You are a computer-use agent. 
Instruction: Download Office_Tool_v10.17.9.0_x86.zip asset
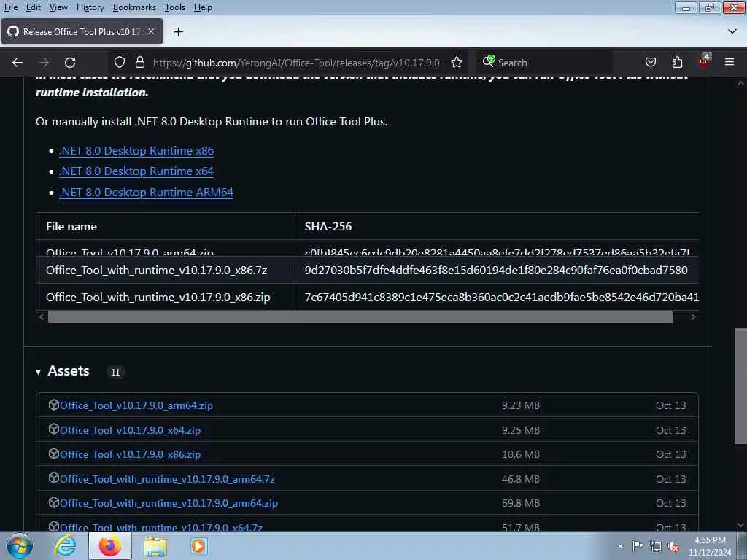[x=130, y=454]
